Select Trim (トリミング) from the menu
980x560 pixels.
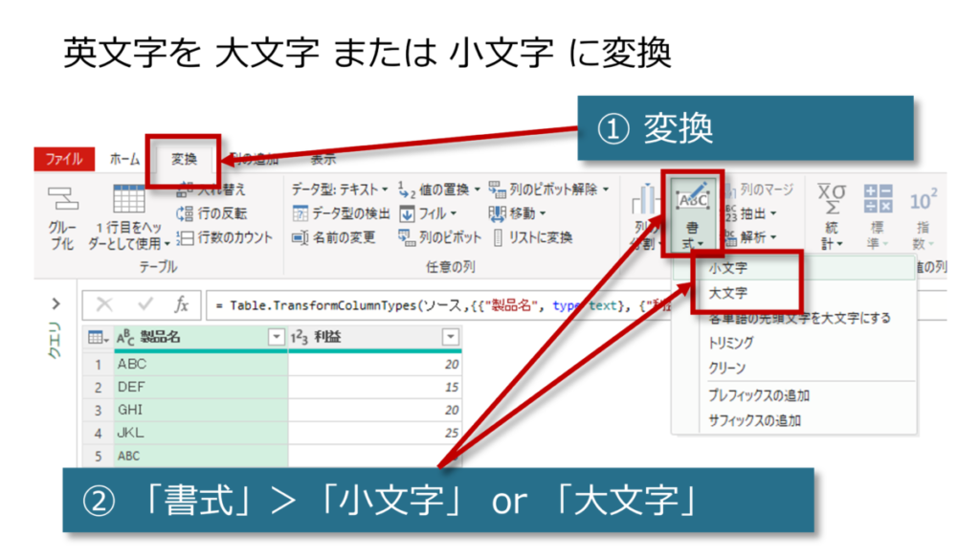click(731, 343)
